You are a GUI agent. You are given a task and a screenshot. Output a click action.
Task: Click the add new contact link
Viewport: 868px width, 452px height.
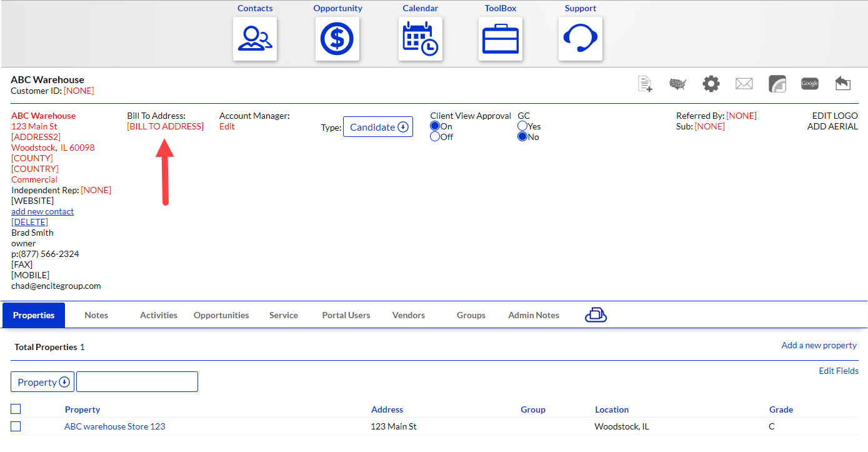click(42, 211)
